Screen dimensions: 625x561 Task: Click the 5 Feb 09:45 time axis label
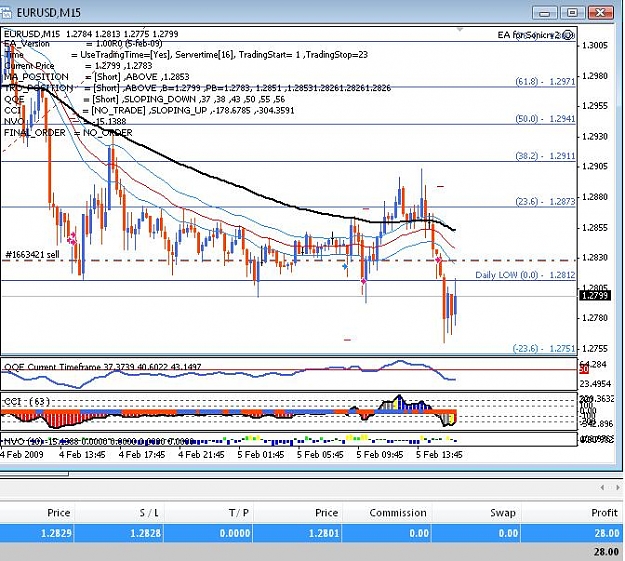(x=379, y=455)
